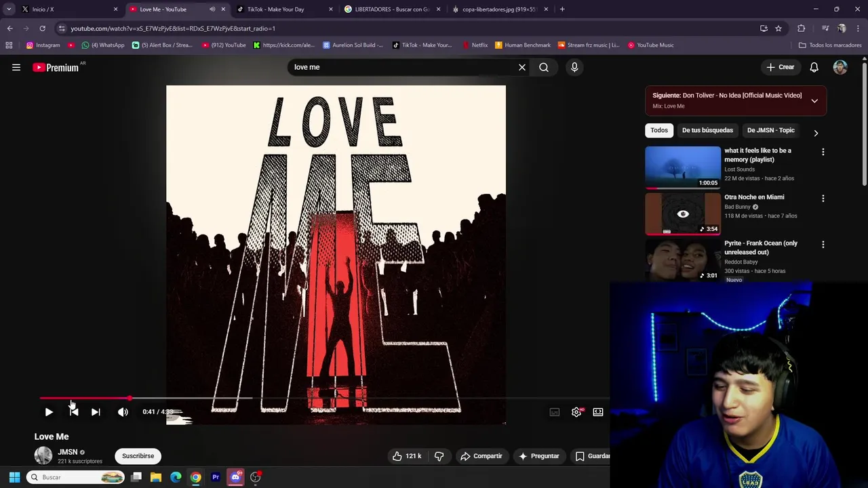Switch to 'LIBERTADORES - Buscar con Google' tab

tap(392, 9)
